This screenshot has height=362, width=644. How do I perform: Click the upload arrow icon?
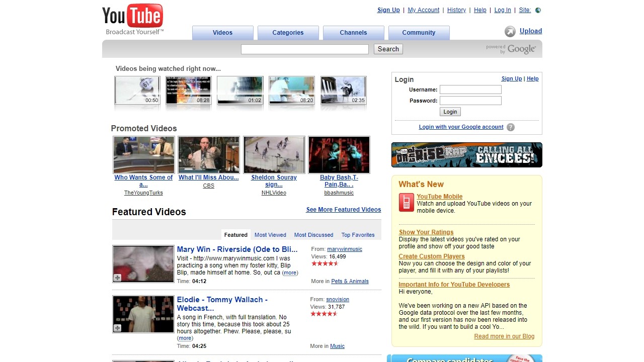coord(510,32)
